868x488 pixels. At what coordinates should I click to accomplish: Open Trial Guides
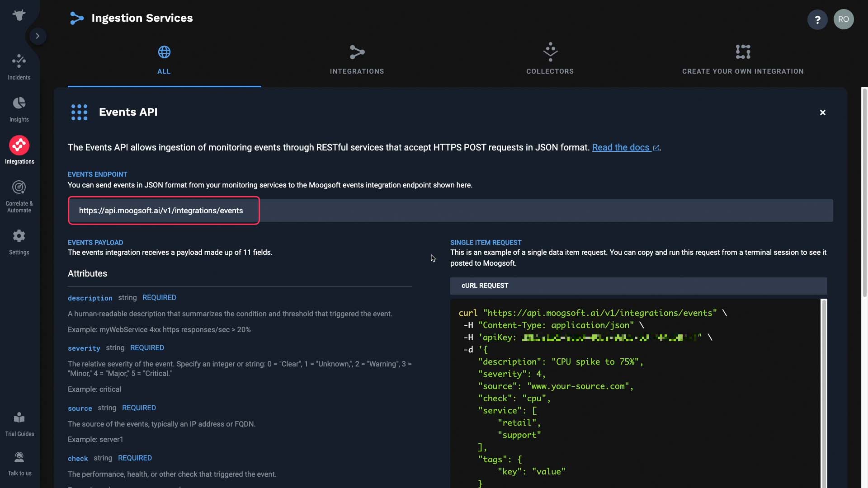click(19, 424)
